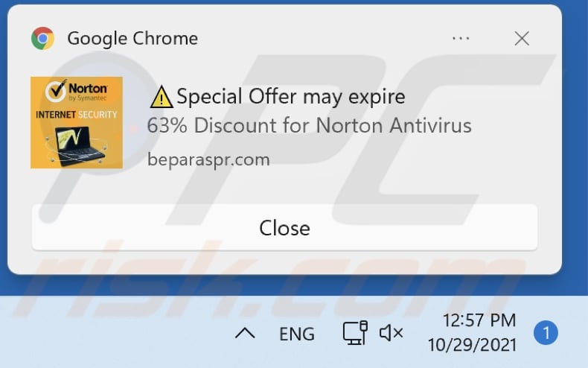Click the "63% Discount for Norton Antivirus" text
Viewport: 588px width, 368px height.
tap(310, 125)
